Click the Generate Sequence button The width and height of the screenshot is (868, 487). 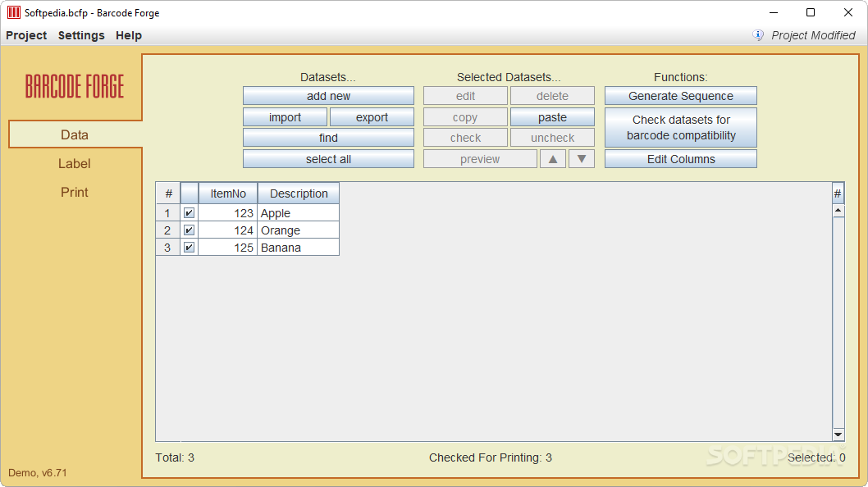point(681,96)
